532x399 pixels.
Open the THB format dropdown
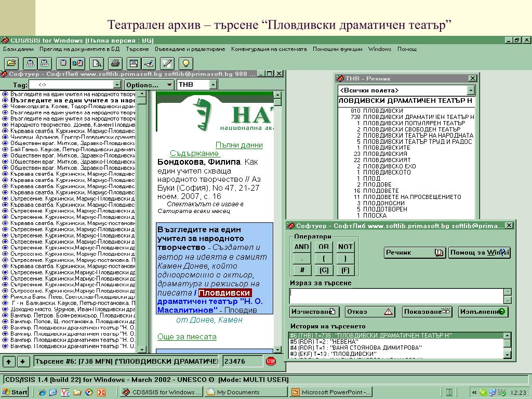point(213,85)
